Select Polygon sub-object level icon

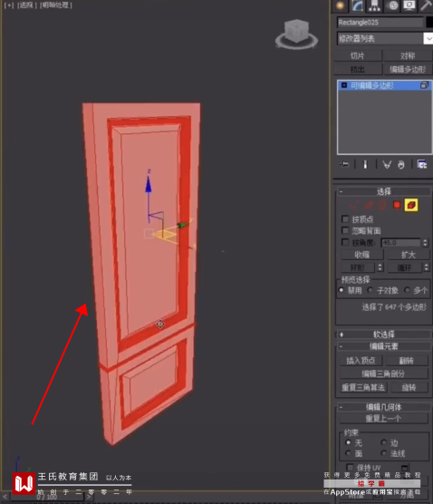click(397, 205)
